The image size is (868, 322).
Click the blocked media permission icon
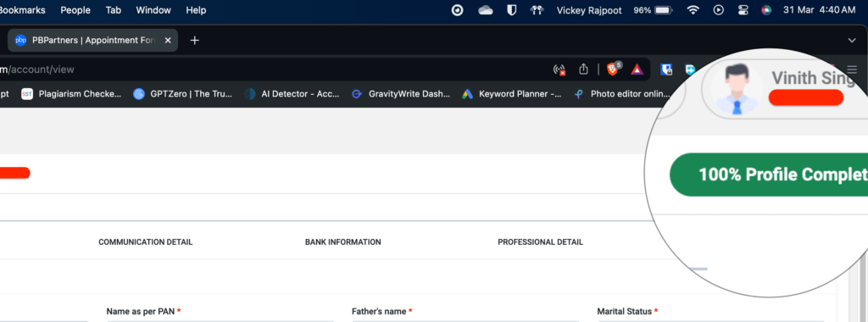[x=559, y=69]
